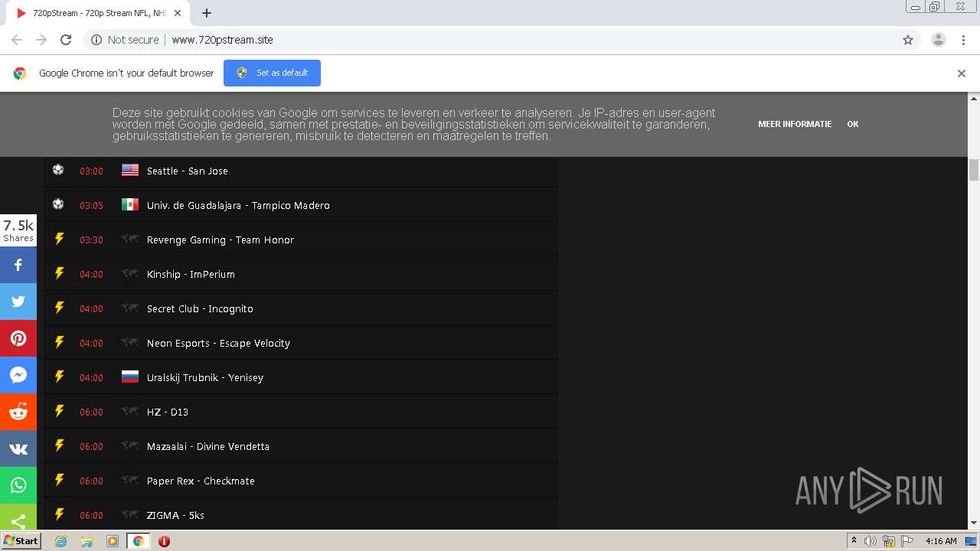Open the Seattle - San Jose stream
The height and width of the screenshot is (551, 980).
tap(188, 171)
